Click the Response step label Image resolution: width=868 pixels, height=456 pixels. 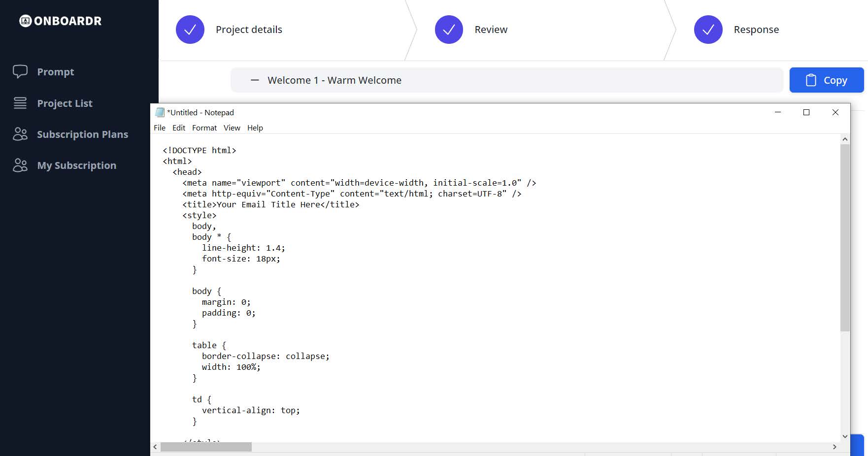click(x=756, y=30)
